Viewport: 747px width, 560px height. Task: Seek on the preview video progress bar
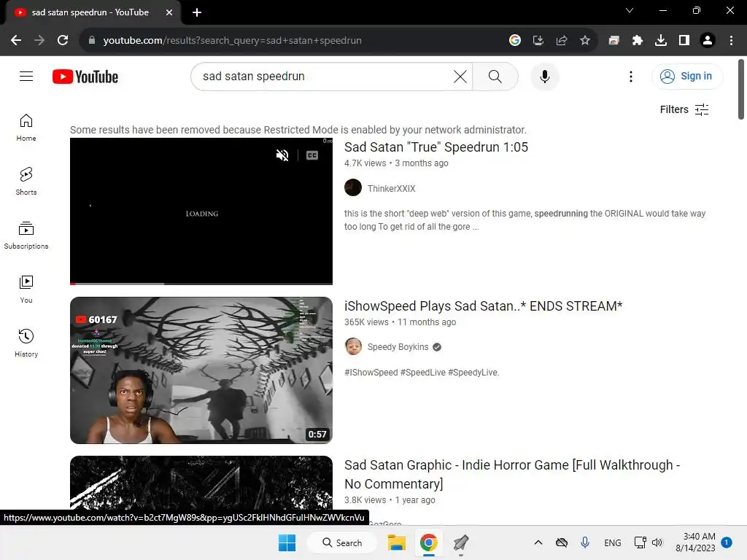pos(201,284)
